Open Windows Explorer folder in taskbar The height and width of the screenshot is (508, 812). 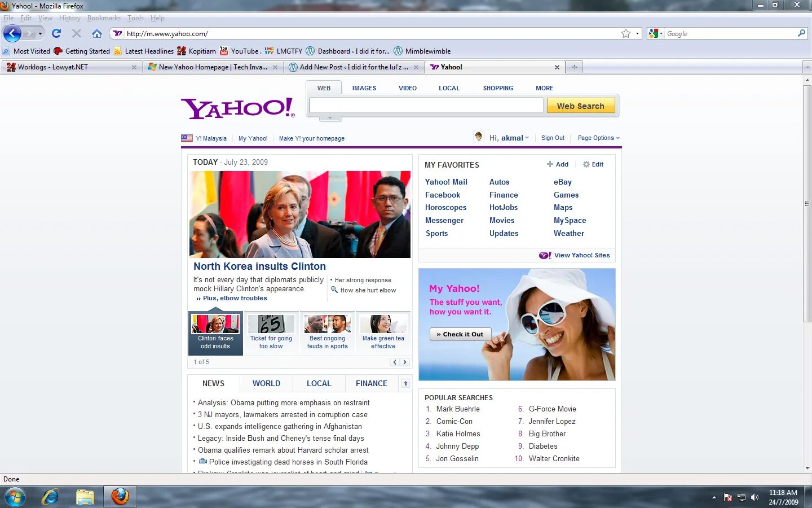(85, 497)
